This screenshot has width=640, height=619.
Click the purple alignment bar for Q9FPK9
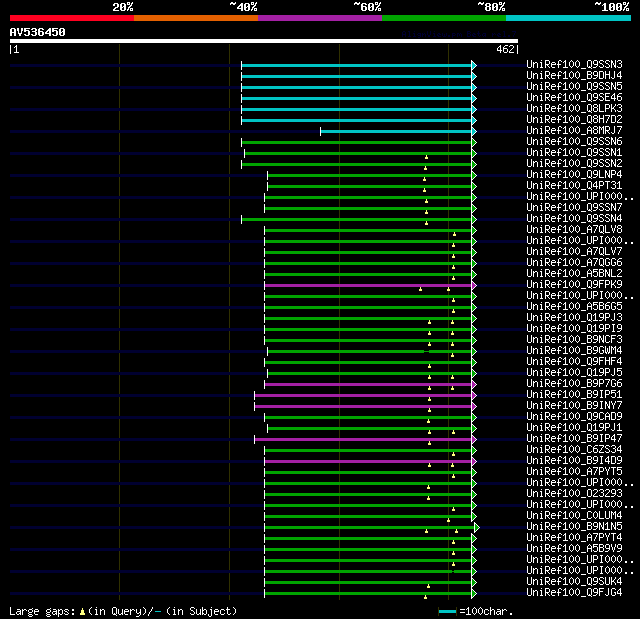click(x=368, y=286)
